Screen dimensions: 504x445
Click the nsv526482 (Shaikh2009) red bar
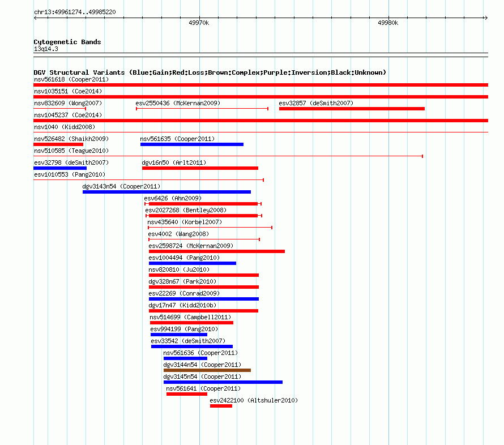point(58,144)
